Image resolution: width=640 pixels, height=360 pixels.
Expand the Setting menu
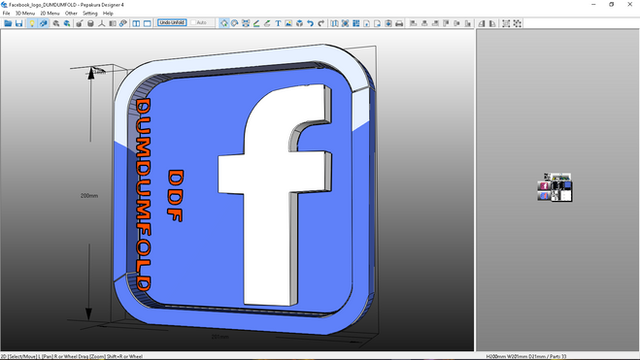click(90, 13)
